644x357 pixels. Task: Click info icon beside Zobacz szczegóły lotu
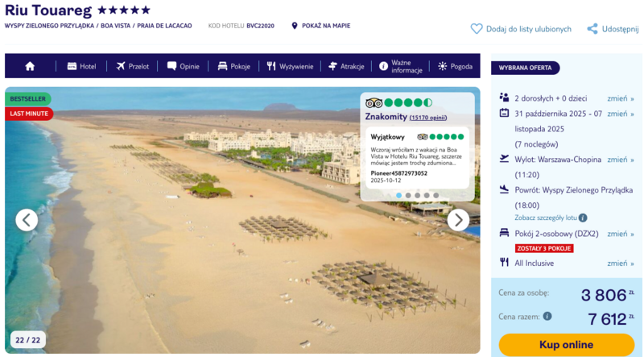[x=583, y=218]
